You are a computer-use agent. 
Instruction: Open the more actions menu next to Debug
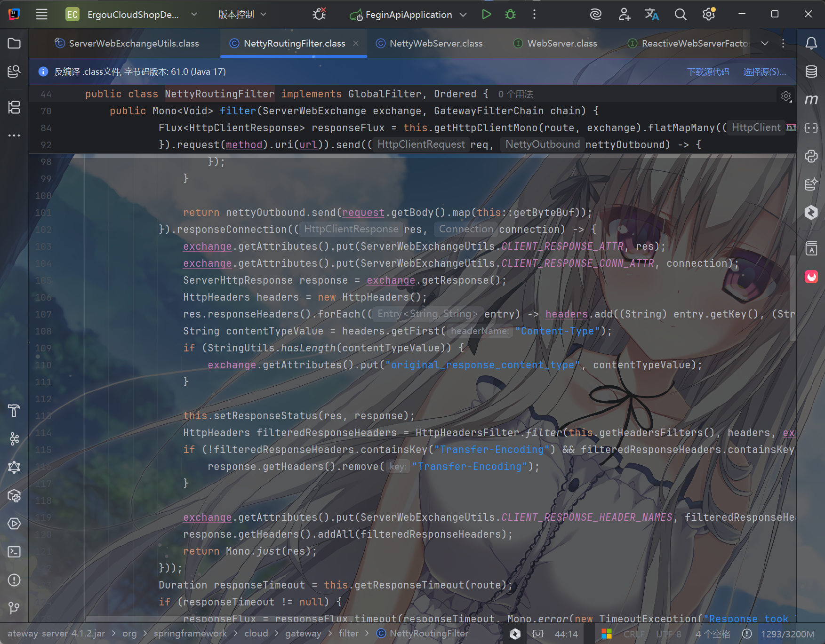click(x=534, y=14)
